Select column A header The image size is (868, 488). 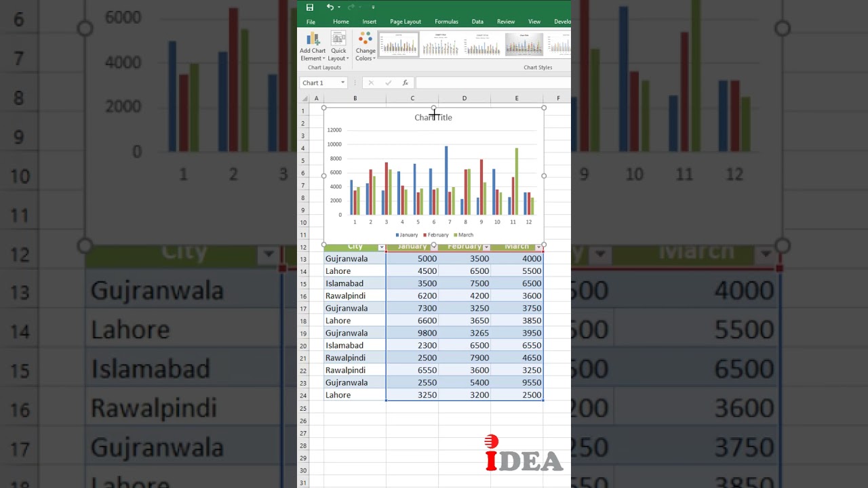click(316, 98)
